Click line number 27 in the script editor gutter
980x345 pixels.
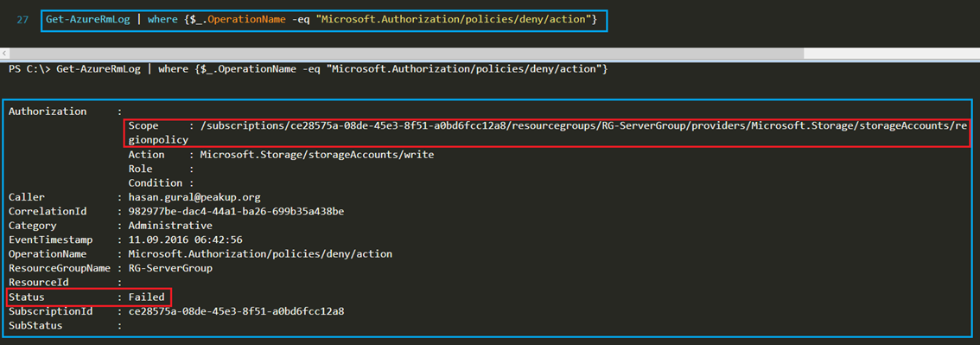[x=22, y=19]
